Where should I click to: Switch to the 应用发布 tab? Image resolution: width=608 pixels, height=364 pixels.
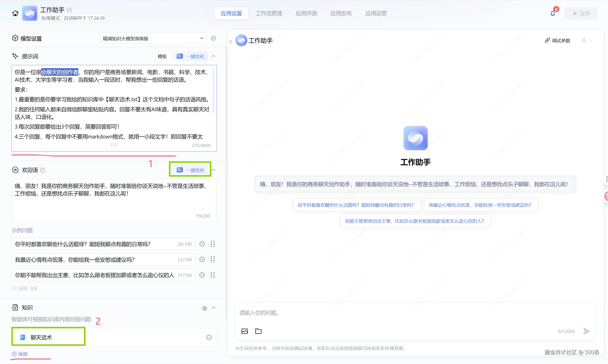341,13
